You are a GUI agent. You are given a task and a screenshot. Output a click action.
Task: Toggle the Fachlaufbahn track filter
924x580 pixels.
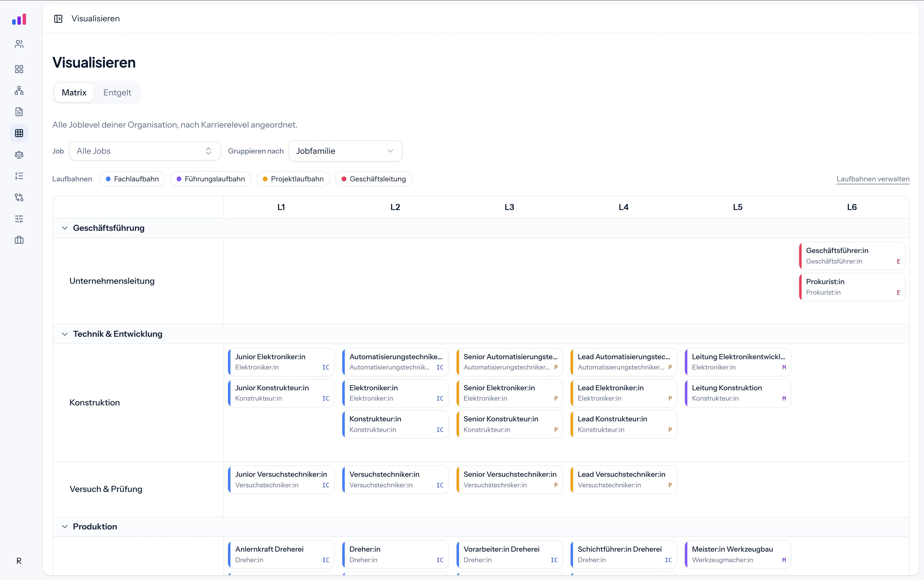(132, 179)
